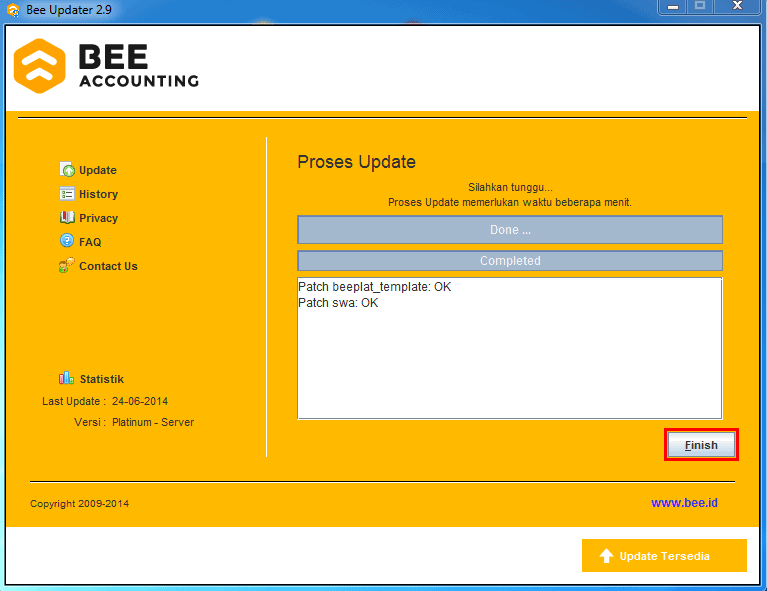The width and height of the screenshot is (767, 591).
Task: Click the Statistik bar chart icon
Action: pyautogui.click(x=67, y=378)
